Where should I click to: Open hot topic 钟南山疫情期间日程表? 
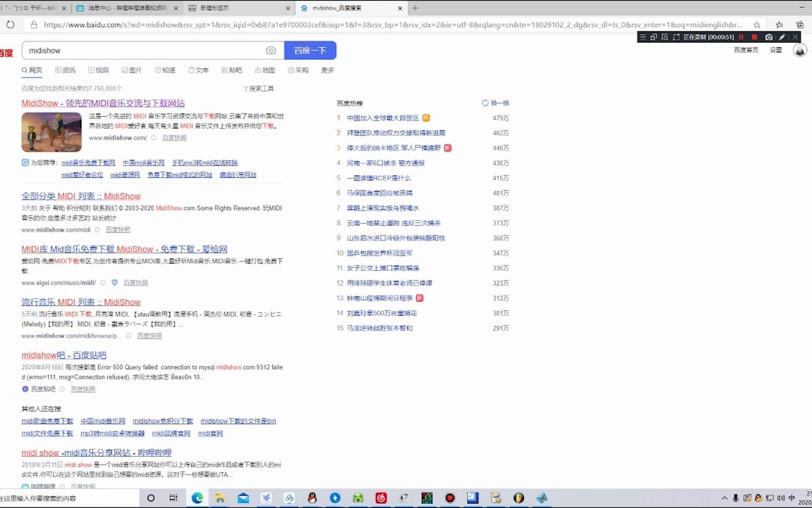(x=380, y=298)
